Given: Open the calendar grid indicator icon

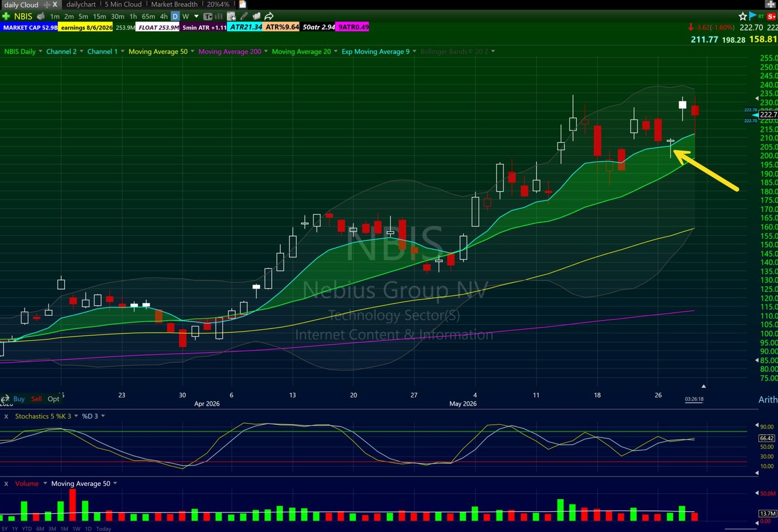Looking at the screenshot, I should [231, 17].
